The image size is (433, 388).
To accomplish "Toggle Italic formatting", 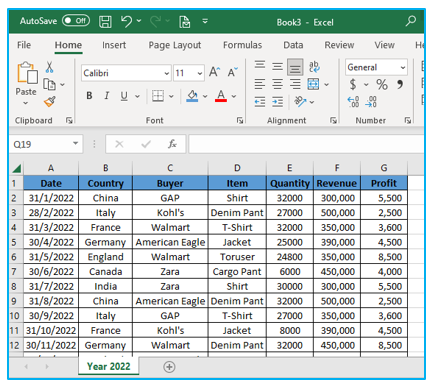I will click(107, 96).
